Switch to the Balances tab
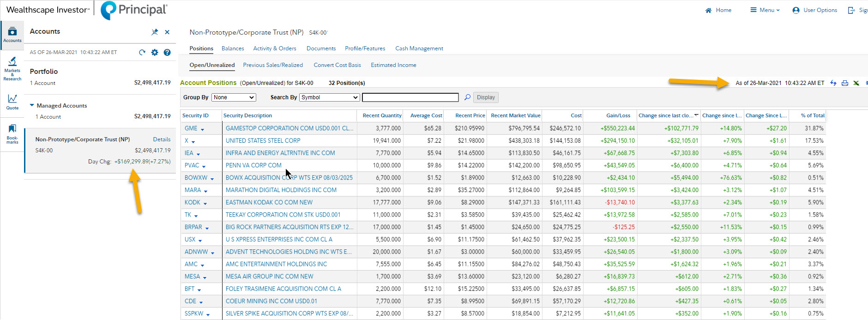Image resolution: width=868 pixels, height=320 pixels. [x=233, y=48]
